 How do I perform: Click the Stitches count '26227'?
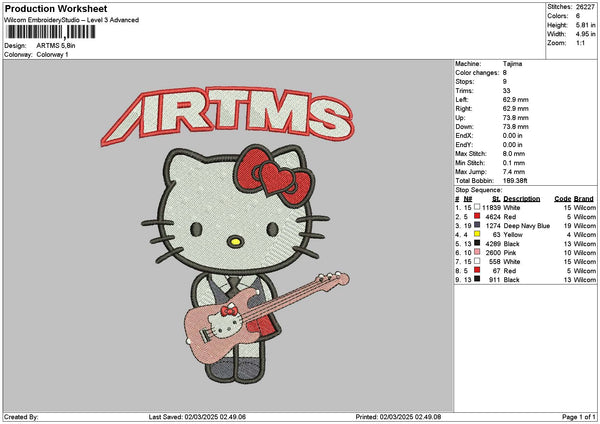(x=585, y=7)
